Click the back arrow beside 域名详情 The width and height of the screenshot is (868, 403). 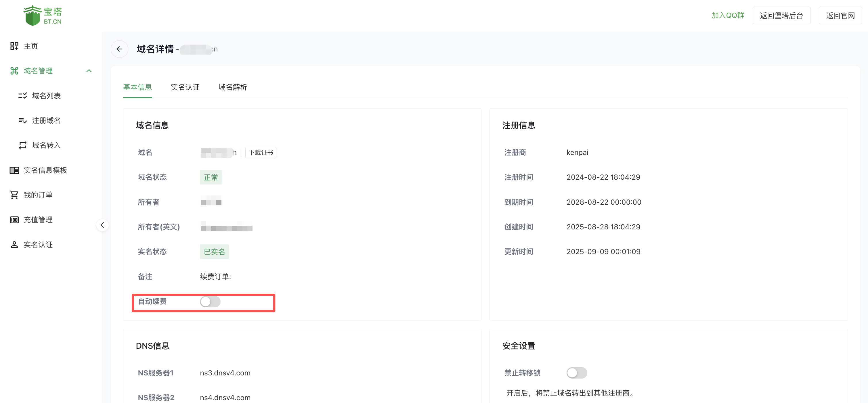119,49
